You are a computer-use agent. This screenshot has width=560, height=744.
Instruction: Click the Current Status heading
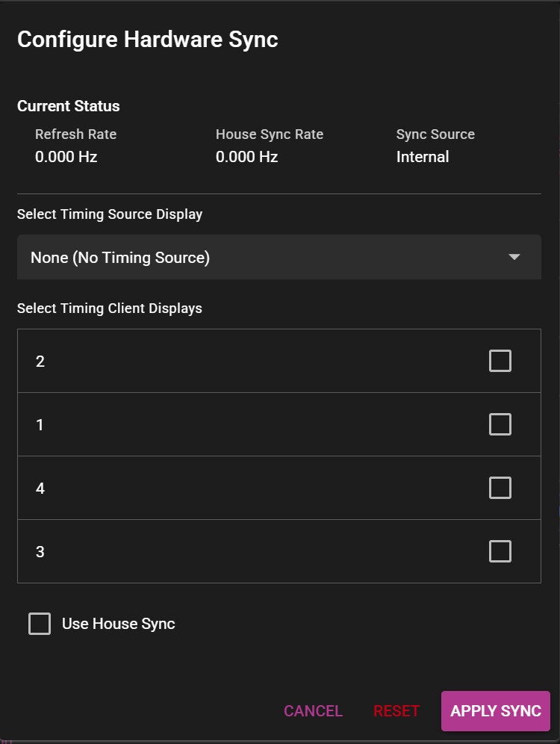coord(68,106)
